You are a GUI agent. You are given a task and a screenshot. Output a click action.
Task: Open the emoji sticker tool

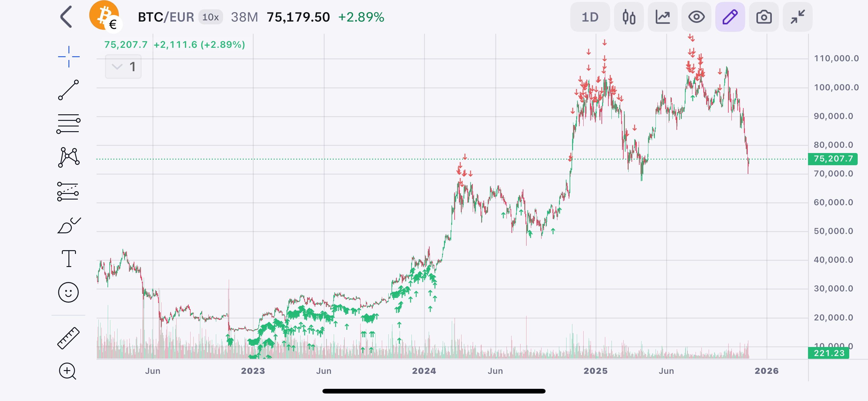[68, 292]
